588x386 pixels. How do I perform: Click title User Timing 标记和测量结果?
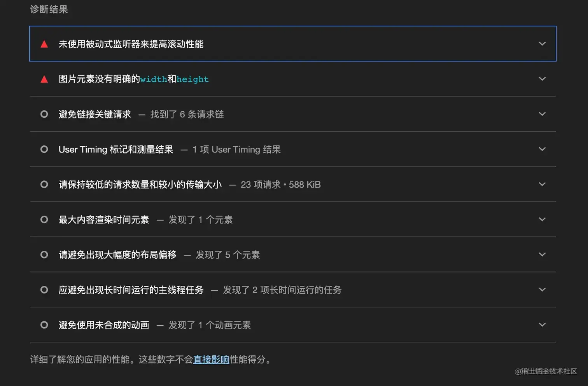116,150
